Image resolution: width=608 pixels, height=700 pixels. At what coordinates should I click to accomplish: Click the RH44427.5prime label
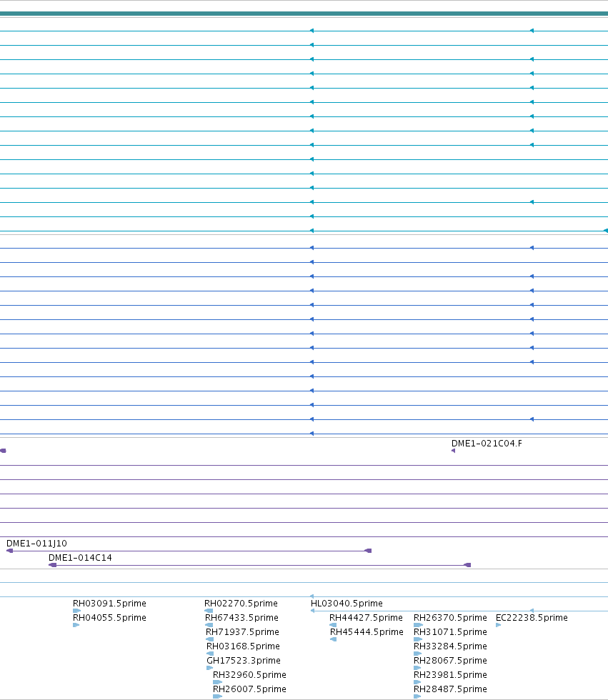[366, 617]
